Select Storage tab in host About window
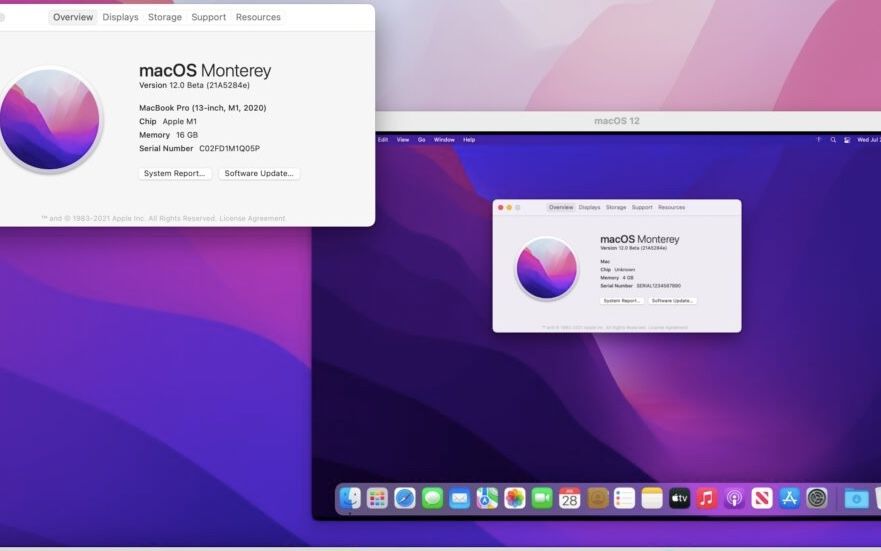Viewport: 881px width, 551px height. coord(165,17)
